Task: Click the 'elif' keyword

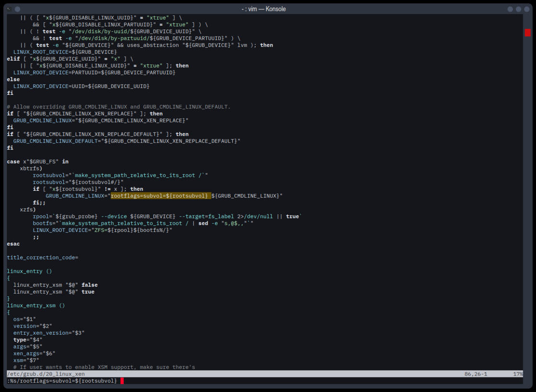Action: (x=13, y=59)
